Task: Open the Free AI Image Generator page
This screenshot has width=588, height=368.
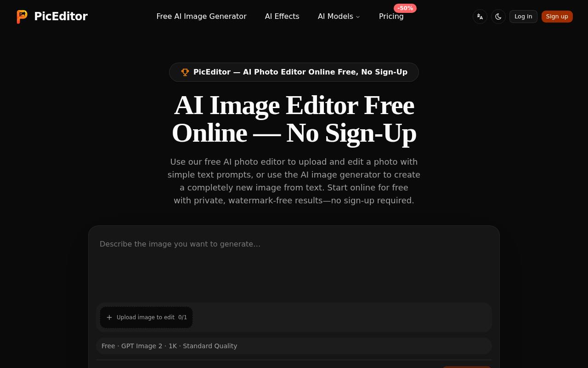Action: click(x=201, y=17)
